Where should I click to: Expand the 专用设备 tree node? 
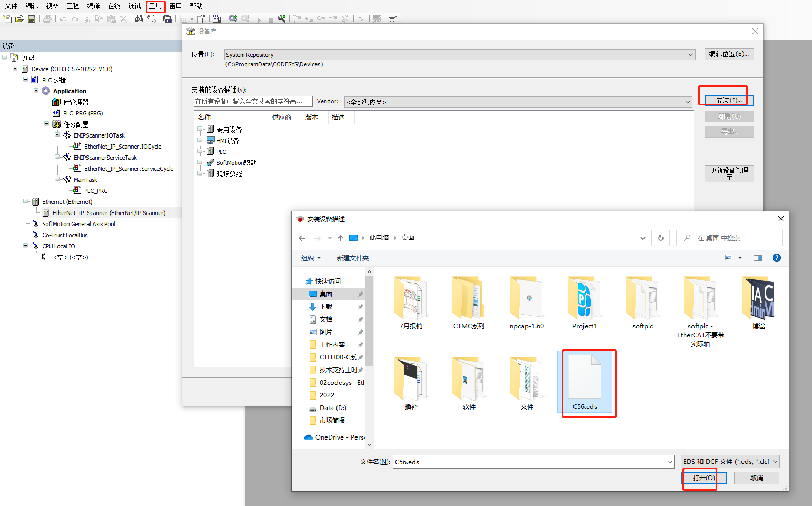[x=200, y=129]
